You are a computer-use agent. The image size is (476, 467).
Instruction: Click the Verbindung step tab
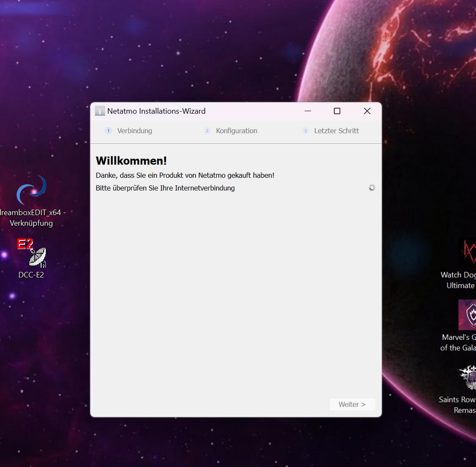(129, 131)
